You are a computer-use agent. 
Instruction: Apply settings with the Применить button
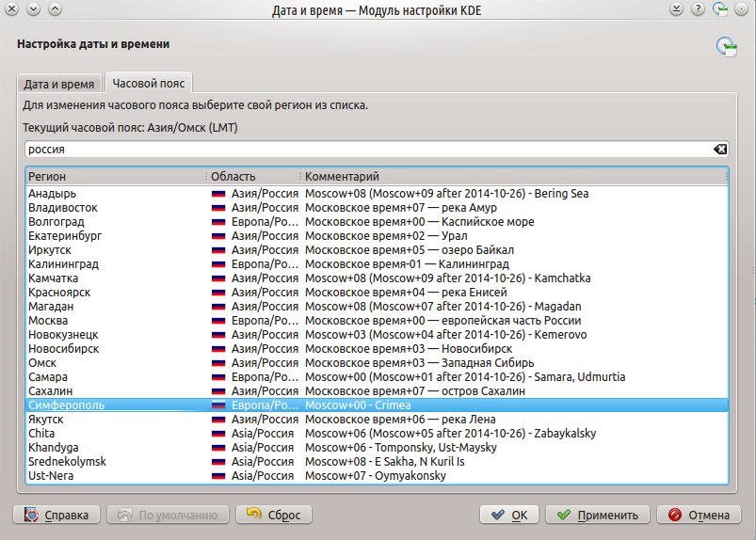tap(598, 515)
